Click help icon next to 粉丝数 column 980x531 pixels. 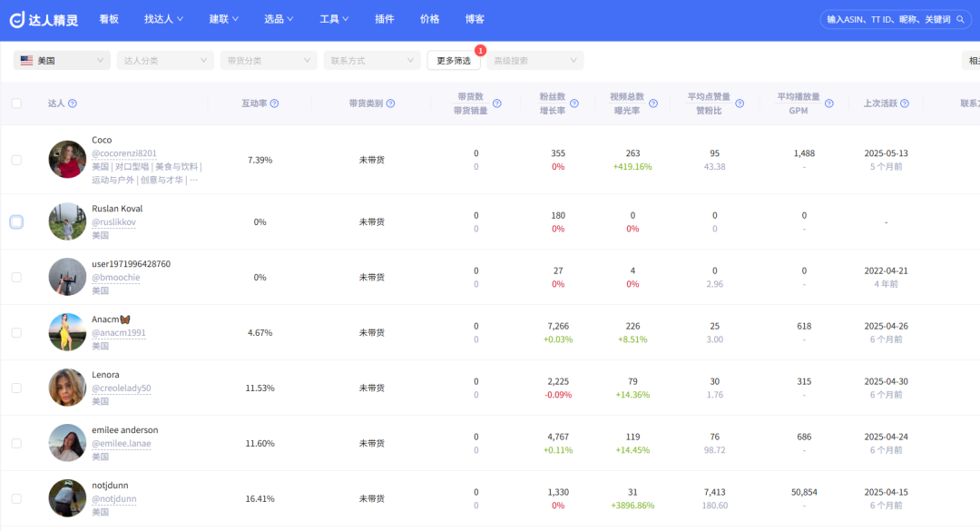[x=574, y=103]
